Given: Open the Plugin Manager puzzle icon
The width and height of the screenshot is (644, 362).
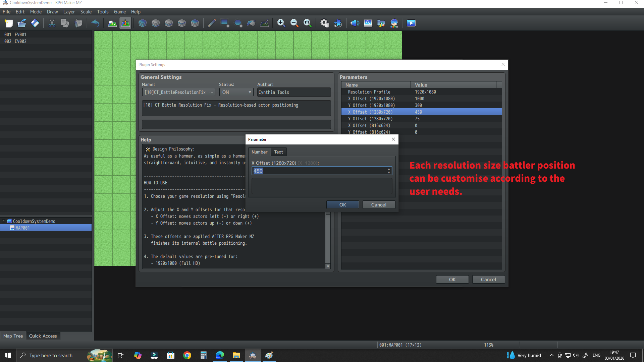Looking at the screenshot, I should tap(338, 23).
